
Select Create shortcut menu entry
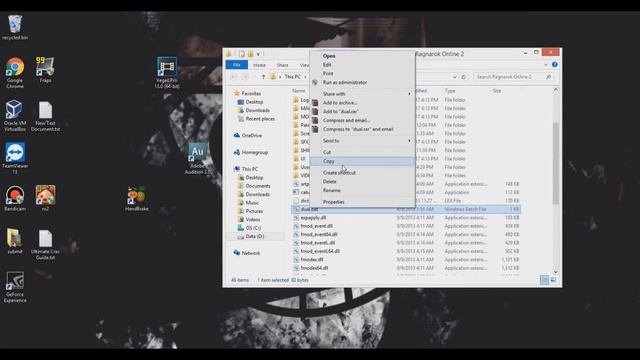[x=362, y=173]
